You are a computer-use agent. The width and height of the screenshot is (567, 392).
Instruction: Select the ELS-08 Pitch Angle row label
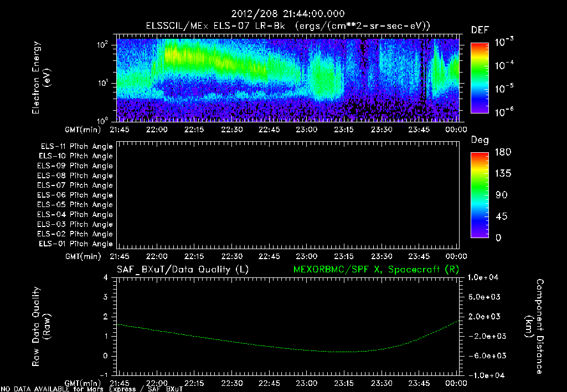click(x=75, y=176)
